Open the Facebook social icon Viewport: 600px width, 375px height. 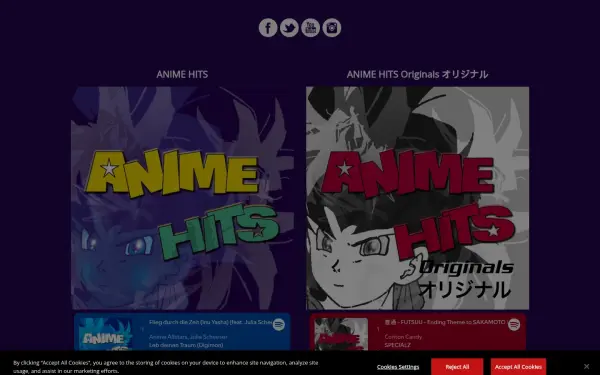pyautogui.click(x=268, y=28)
